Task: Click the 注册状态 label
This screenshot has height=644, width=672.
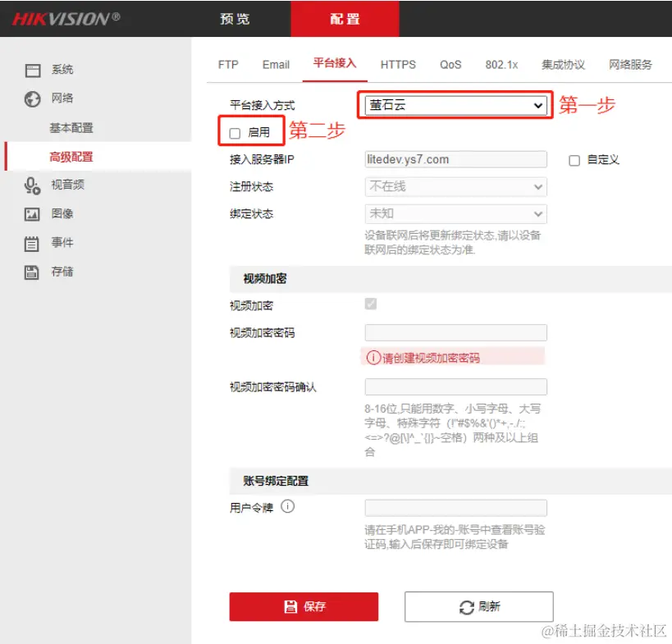Action: (x=252, y=186)
